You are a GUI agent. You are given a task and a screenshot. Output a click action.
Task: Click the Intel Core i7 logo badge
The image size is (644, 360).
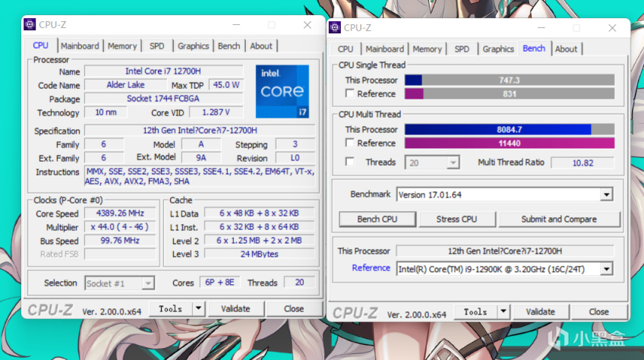pos(283,91)
